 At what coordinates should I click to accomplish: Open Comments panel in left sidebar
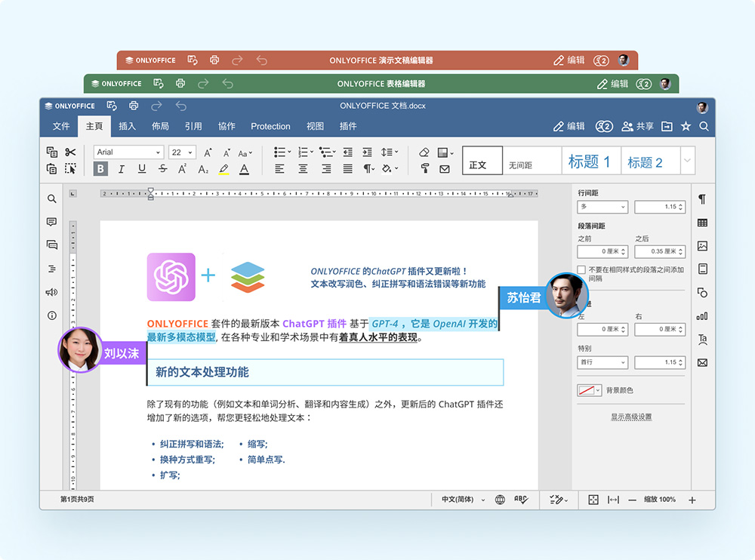click(x=51, y=221)
